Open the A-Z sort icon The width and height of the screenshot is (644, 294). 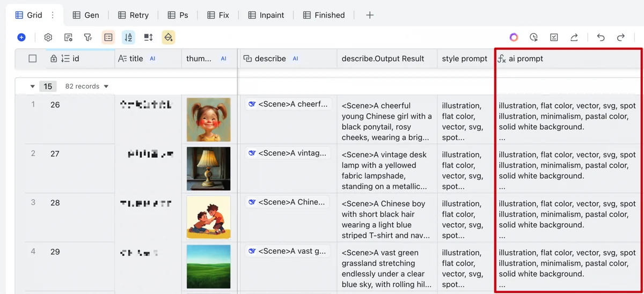click(x=128, y=37)
